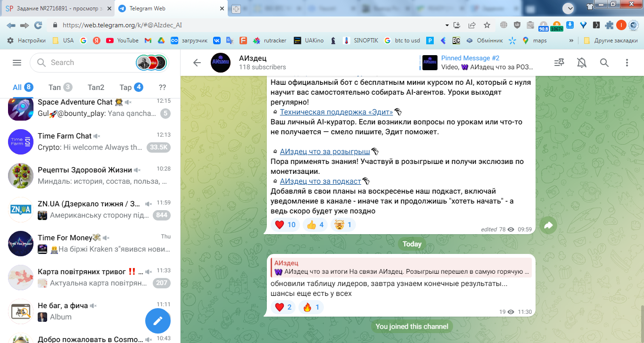644x343 pixels.
Task: Open the three-dot channel options menu
Action: tap(627, 63)
